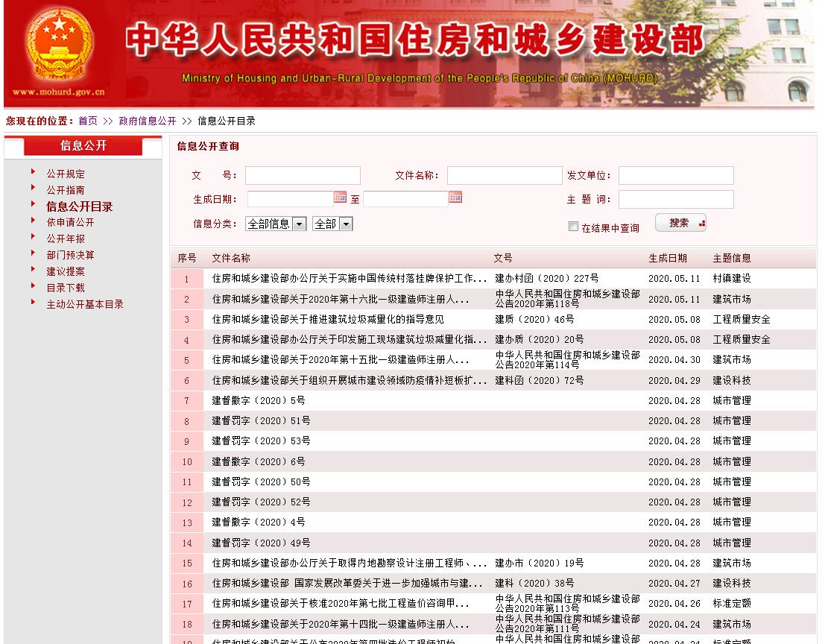The image size is (828, 644).
Task: Click the start 生成日期 date field
Action: pyautogui.click(x=291, y=199)
